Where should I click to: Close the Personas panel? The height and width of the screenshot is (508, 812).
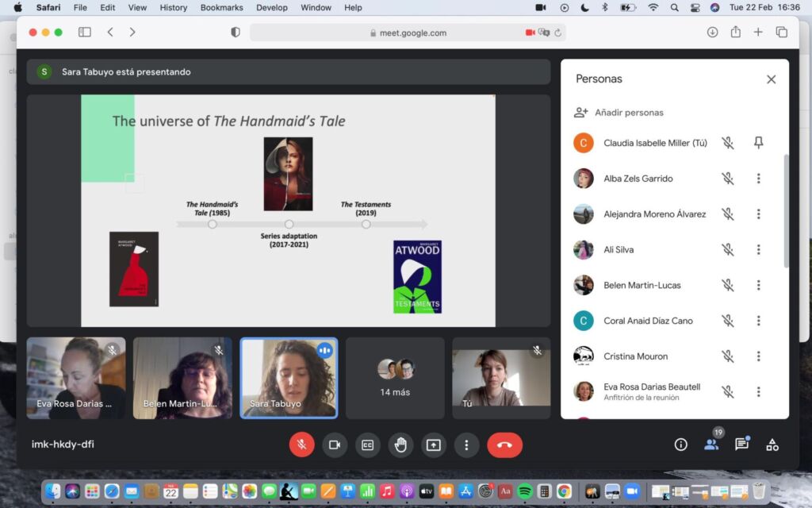pyautogui.click(x=771, y=79)
